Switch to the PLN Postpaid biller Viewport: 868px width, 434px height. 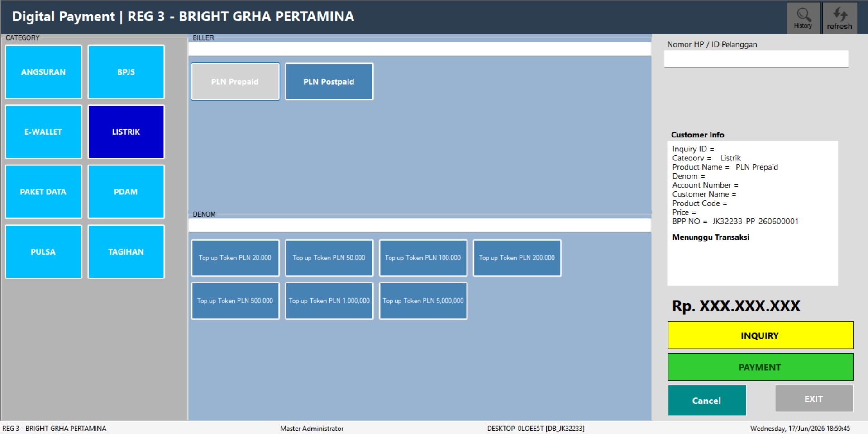329,81
